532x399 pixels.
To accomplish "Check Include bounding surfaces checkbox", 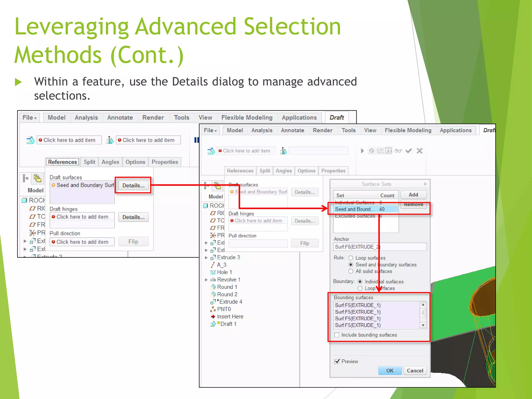I will click(x=337, y=335).
